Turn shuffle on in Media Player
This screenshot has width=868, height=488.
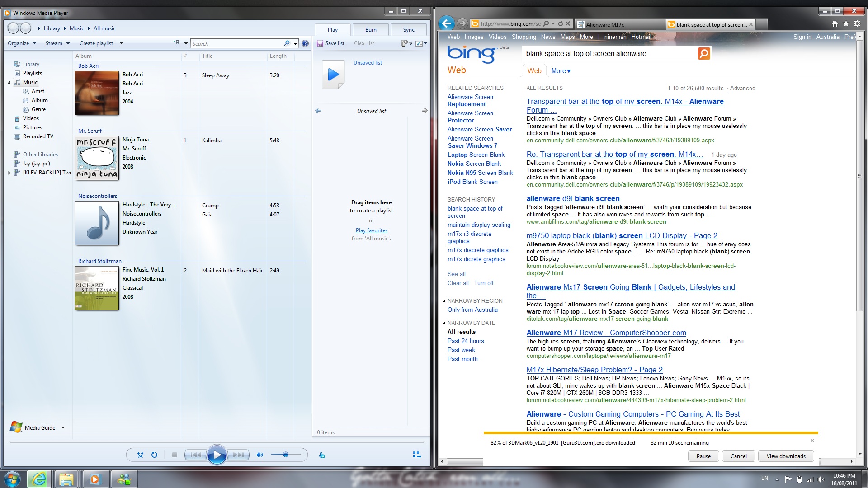[x=140, y=455]
